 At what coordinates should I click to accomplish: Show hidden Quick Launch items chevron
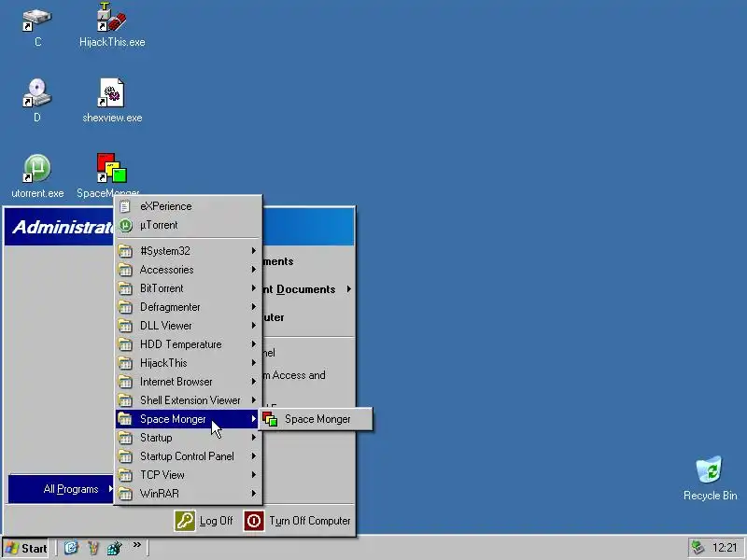tap(136, 544)
